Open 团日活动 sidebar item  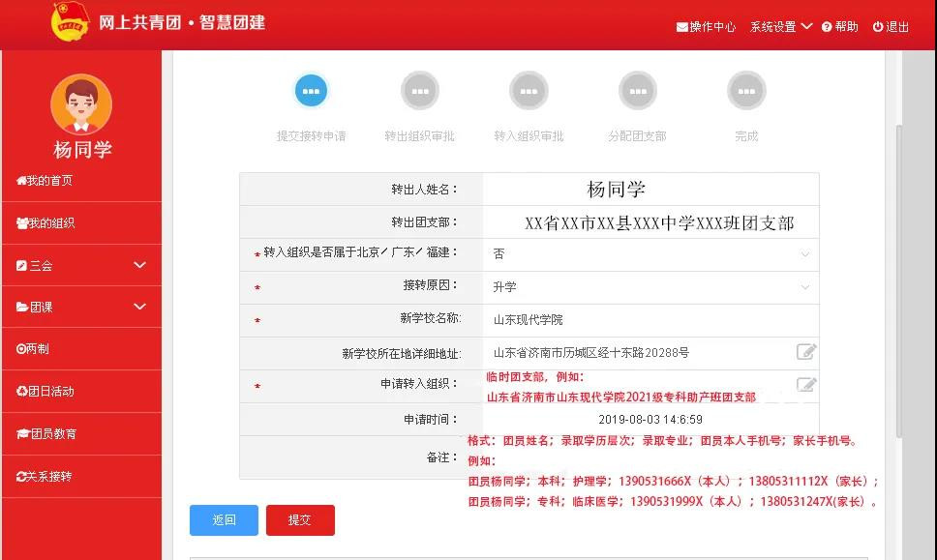[x=81, y=391]
